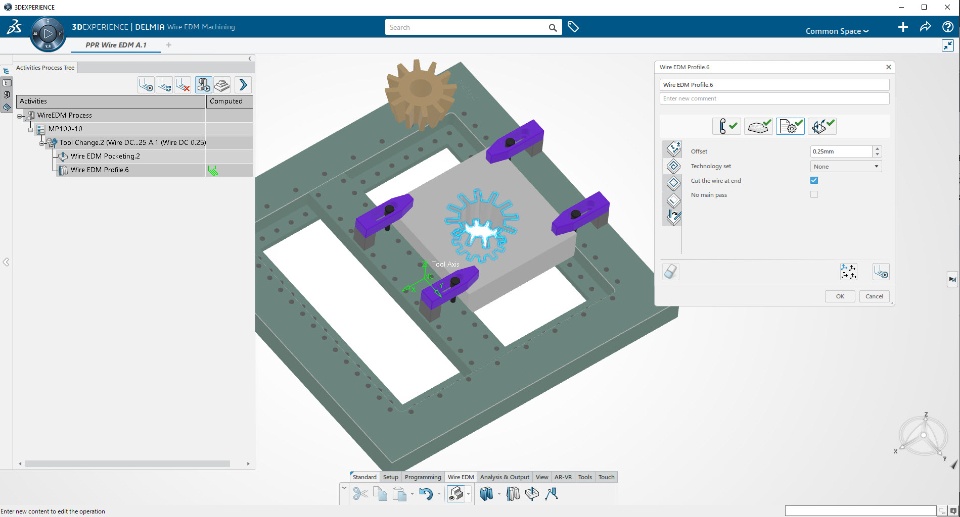Click the compute tool path icon in tree toolbar

(x=164, y=85)
